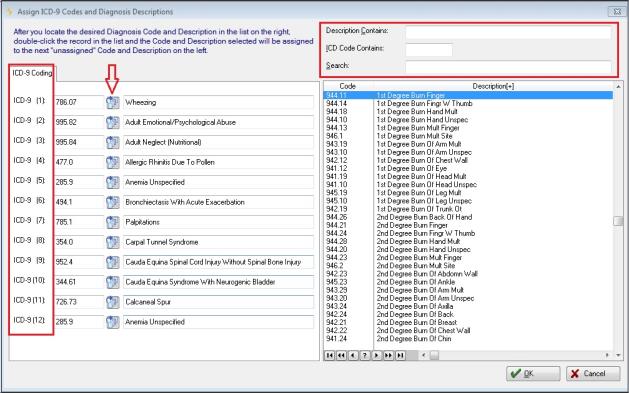
Task: Jump forward a page in code list
Action: click(x=388, y=355)
